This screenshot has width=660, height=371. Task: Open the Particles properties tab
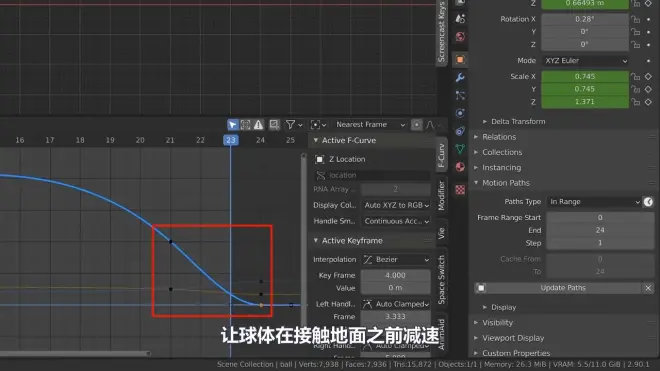click(460, 96)
